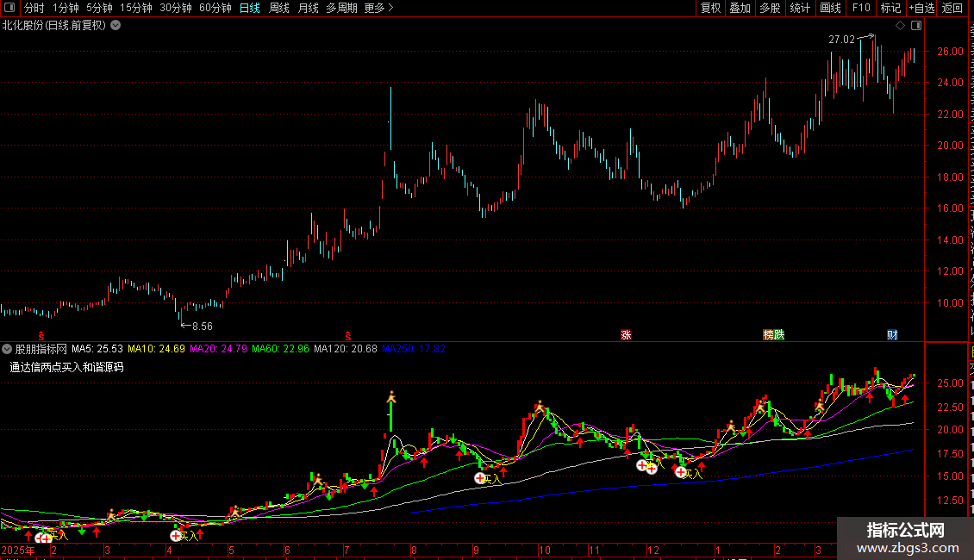Open the 多周期 multi-period view
This screenshot has height=560, width=974.
(x=341, y=8)
